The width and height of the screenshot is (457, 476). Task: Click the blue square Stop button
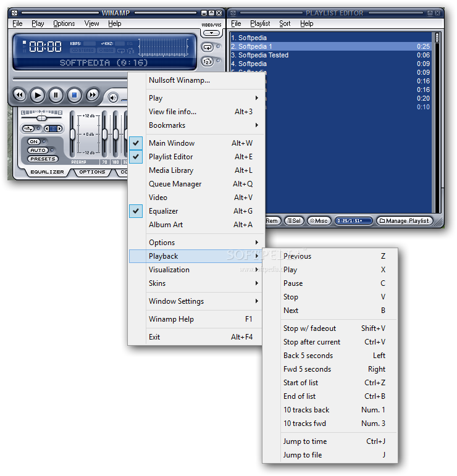tap(74, 95)
